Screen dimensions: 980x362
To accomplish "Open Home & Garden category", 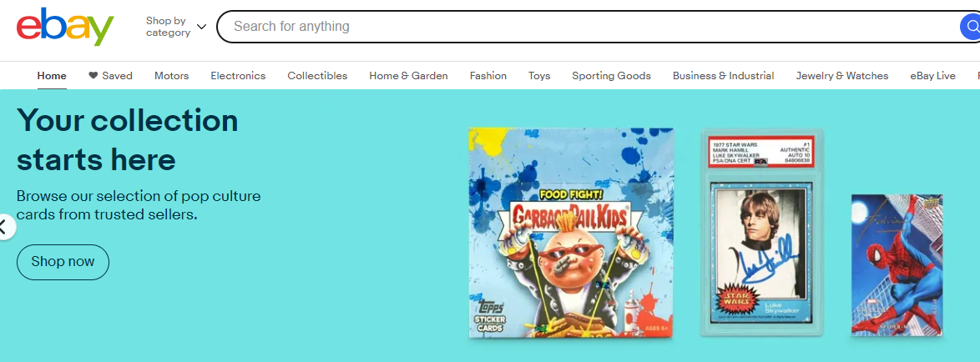I will tap(409, 76).
